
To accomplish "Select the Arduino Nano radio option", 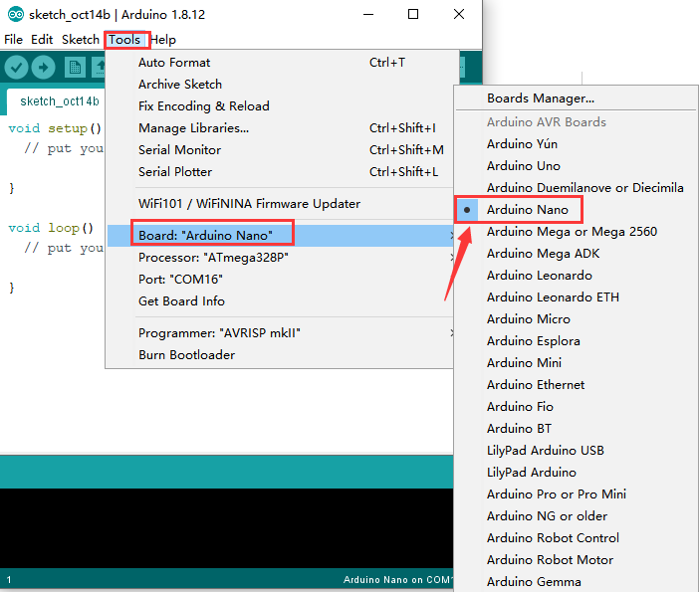I will pyautogui.click(x=527, y=210).
